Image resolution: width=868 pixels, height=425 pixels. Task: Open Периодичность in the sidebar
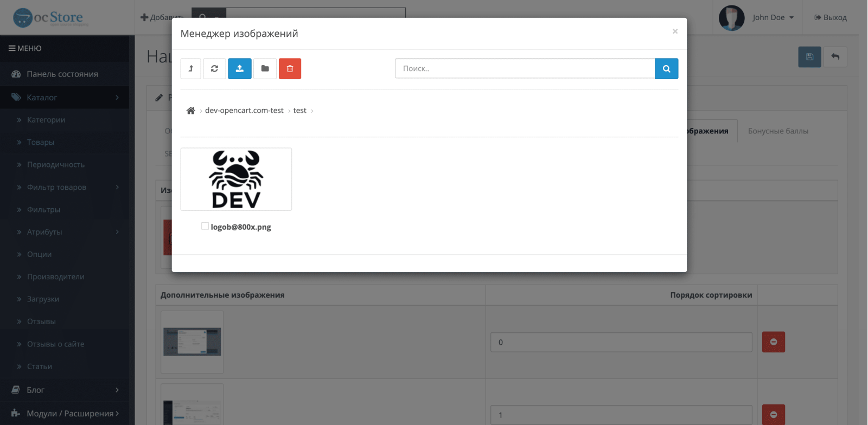click(56, 165)
